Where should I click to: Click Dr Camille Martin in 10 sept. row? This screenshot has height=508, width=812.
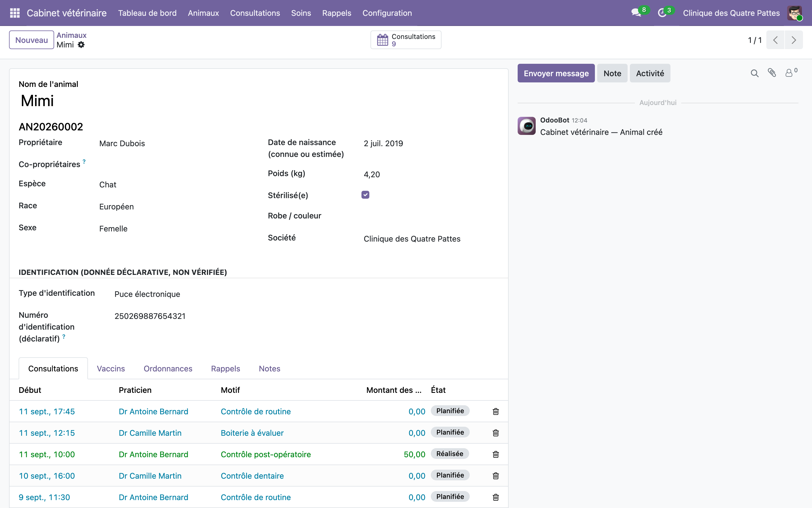[x=150, y=476]
